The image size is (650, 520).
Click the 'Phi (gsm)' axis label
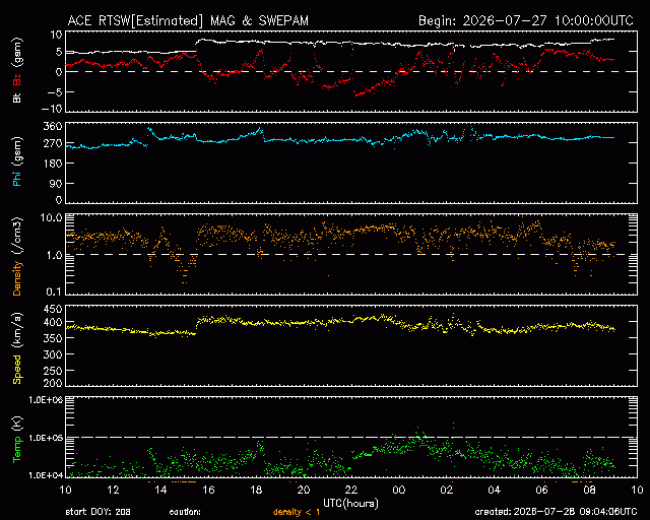17,161
